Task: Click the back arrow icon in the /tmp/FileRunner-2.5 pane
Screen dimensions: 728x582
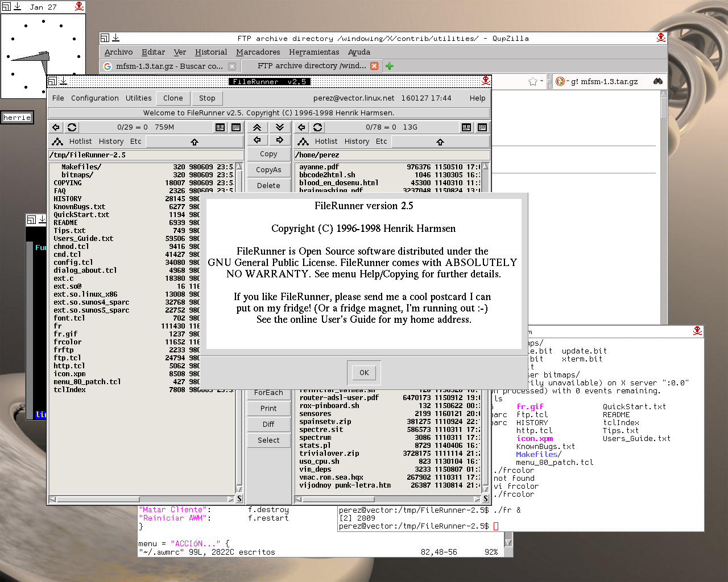Action: pos(56,127)
